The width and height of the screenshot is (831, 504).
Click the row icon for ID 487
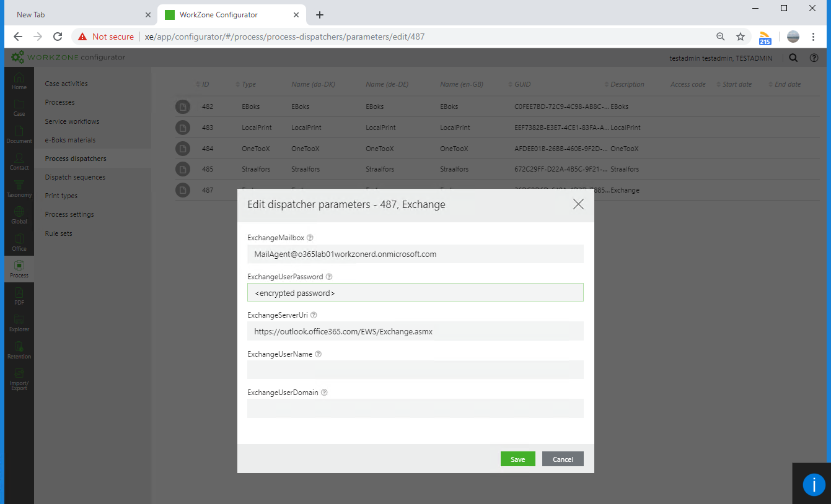tap(182, 190)
